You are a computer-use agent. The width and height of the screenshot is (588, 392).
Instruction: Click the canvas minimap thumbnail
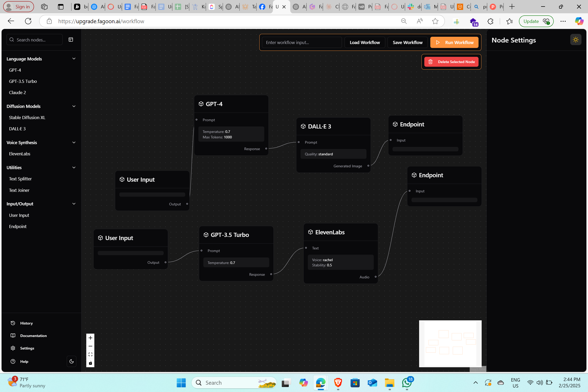[450, 344]
